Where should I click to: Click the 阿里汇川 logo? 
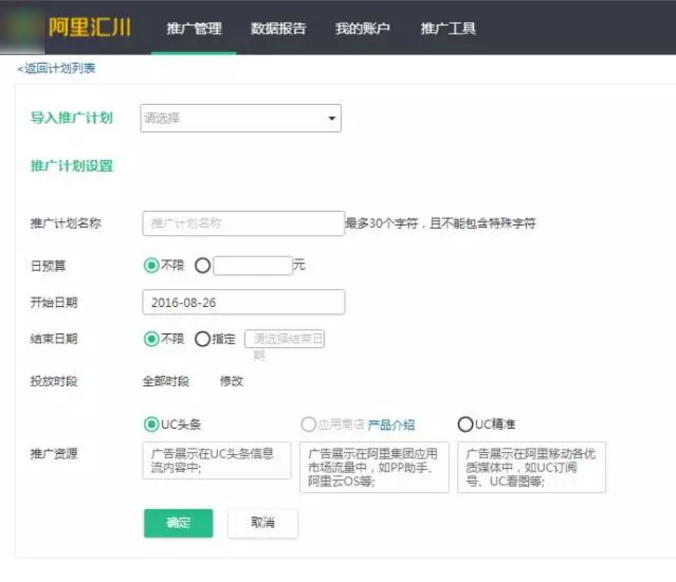tap(89, 28)
